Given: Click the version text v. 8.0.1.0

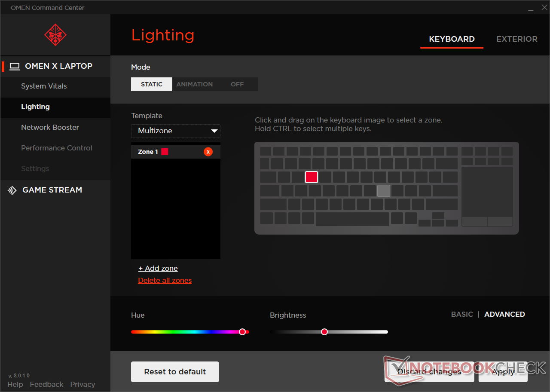Looking at the screenshot, I should [19, 376].
